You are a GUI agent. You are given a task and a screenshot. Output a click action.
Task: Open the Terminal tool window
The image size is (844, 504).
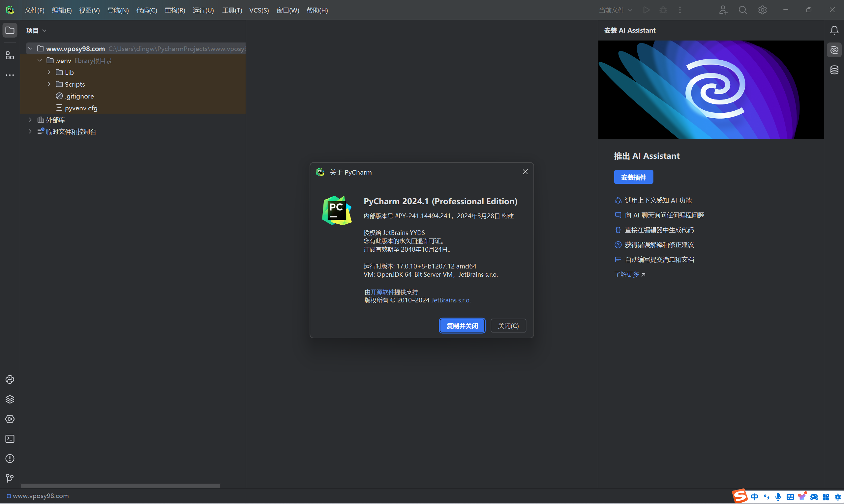pos(10,439)
